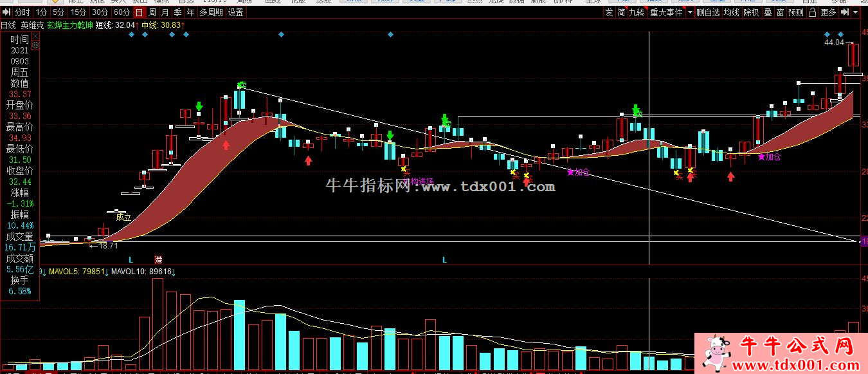Click the 英维克 stock name label
868x374 pixels.
tap(32, 25)
